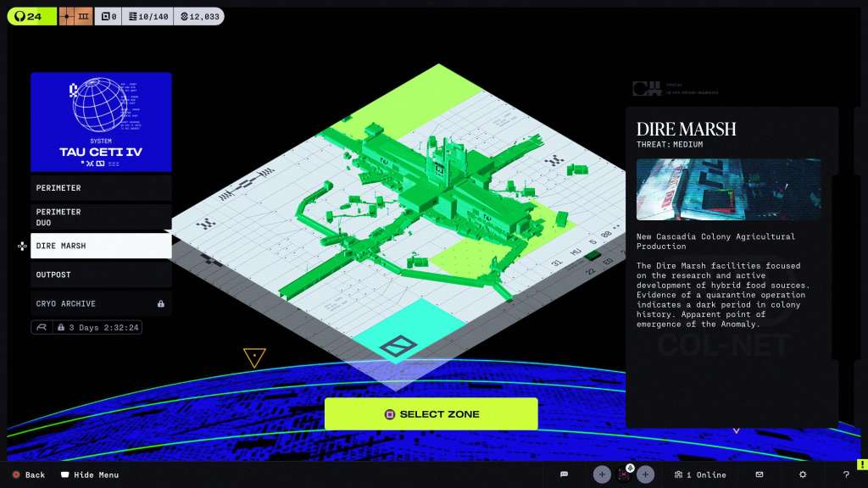Choose the Outpost zone entry

[x=101, y=274]
